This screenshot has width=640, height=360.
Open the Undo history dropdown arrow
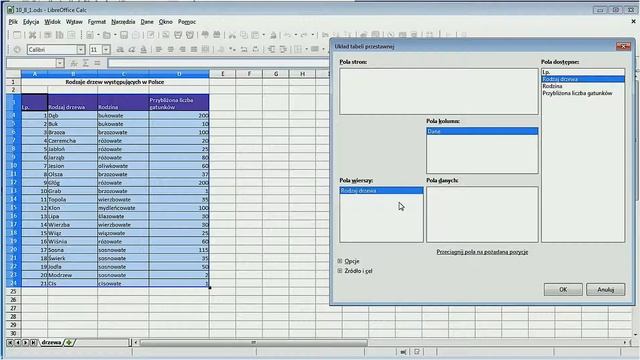(x=296, y=36)
